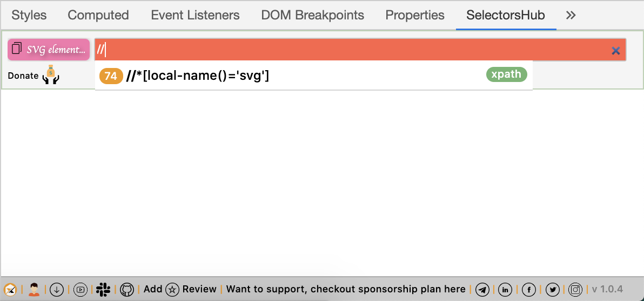The width and height of the screenshot is (644, 301).
Task: Click the Donate money bag link
Action: point(33,75)
